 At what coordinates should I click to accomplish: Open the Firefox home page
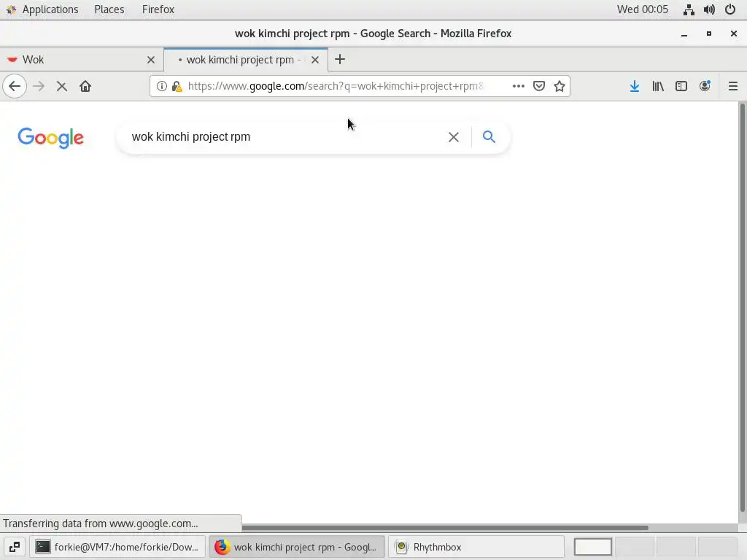(85, 86)
